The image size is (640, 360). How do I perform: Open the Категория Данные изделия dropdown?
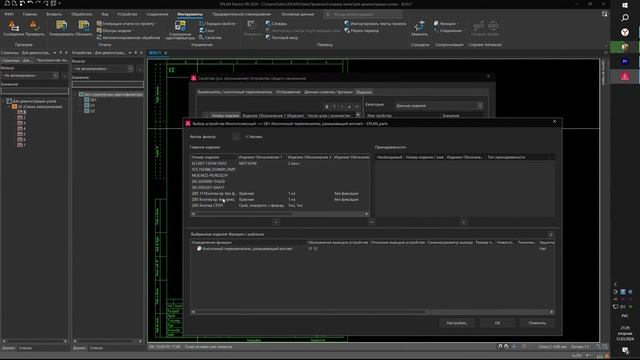(x=480, y=106)
